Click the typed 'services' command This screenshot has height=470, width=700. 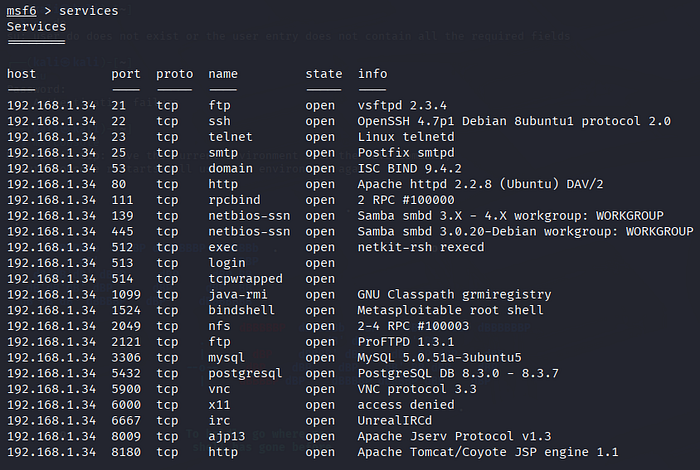pyautogui.click(x=88, y=11)
